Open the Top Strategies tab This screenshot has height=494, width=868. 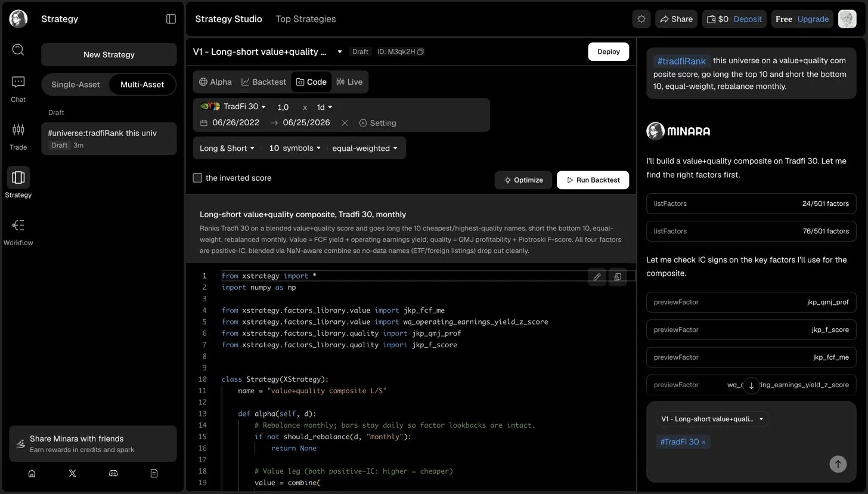tap(306, 19)
